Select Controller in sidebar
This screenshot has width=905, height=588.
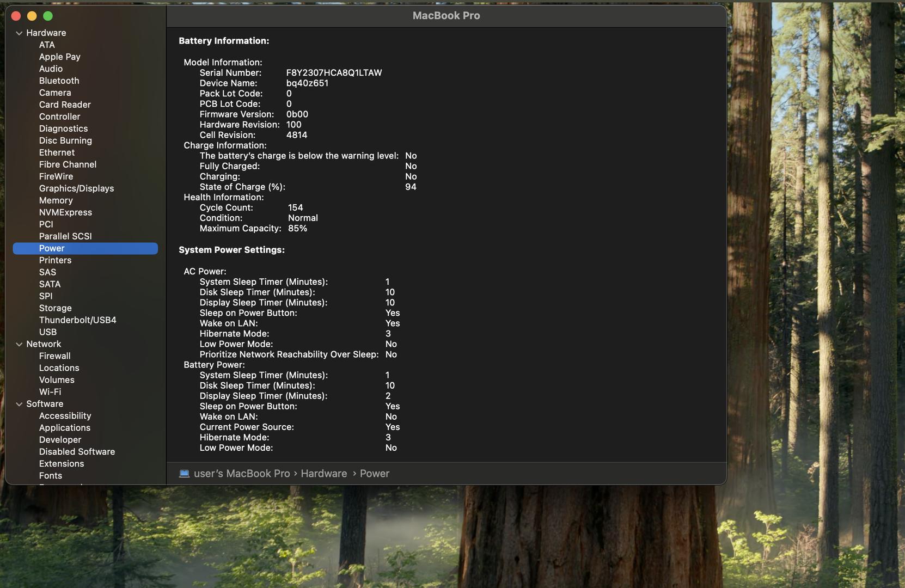59,117
